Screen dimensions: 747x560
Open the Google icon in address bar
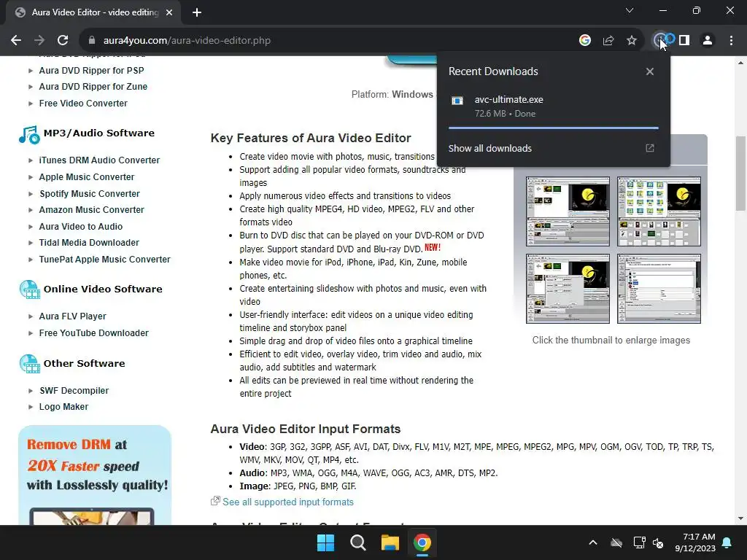click(x=585, y=41)
